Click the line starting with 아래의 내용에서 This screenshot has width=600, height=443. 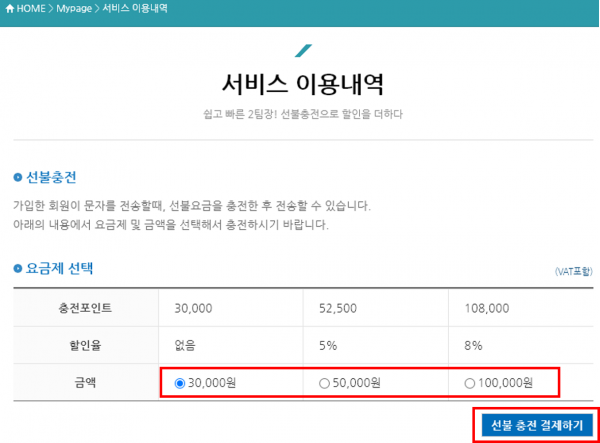click(x=171, y=225)
